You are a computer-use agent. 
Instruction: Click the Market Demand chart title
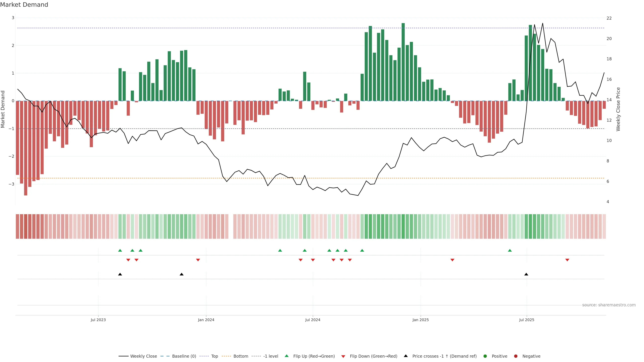pos(24,5)
